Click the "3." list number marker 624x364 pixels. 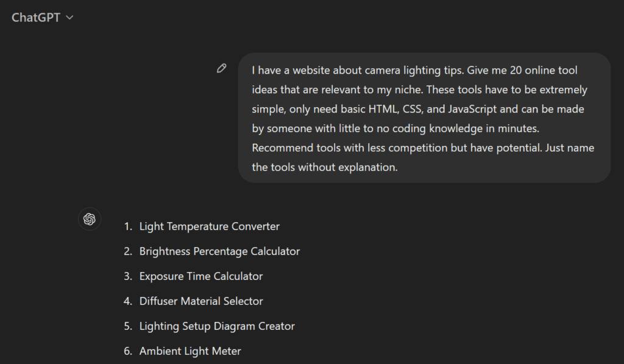(x=128, y=276)
